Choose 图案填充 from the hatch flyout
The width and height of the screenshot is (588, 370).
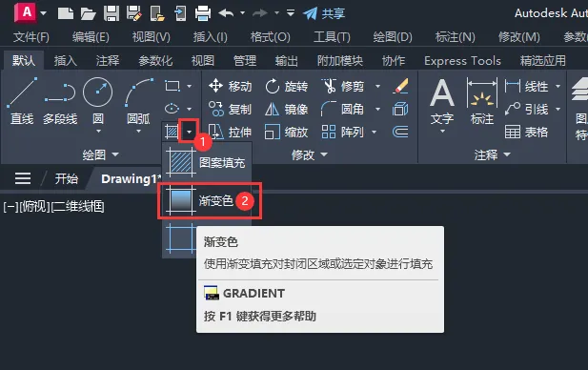click(206, 162)
